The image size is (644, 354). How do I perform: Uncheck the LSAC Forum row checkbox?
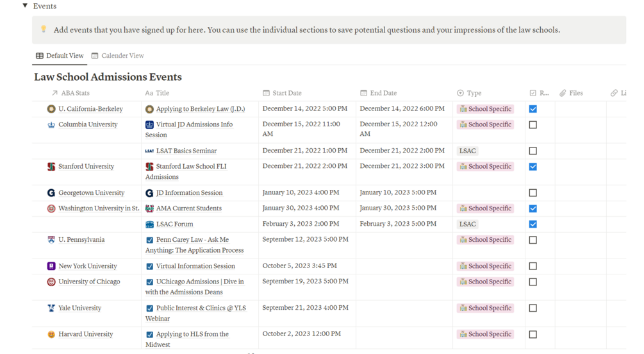point(533,224)
